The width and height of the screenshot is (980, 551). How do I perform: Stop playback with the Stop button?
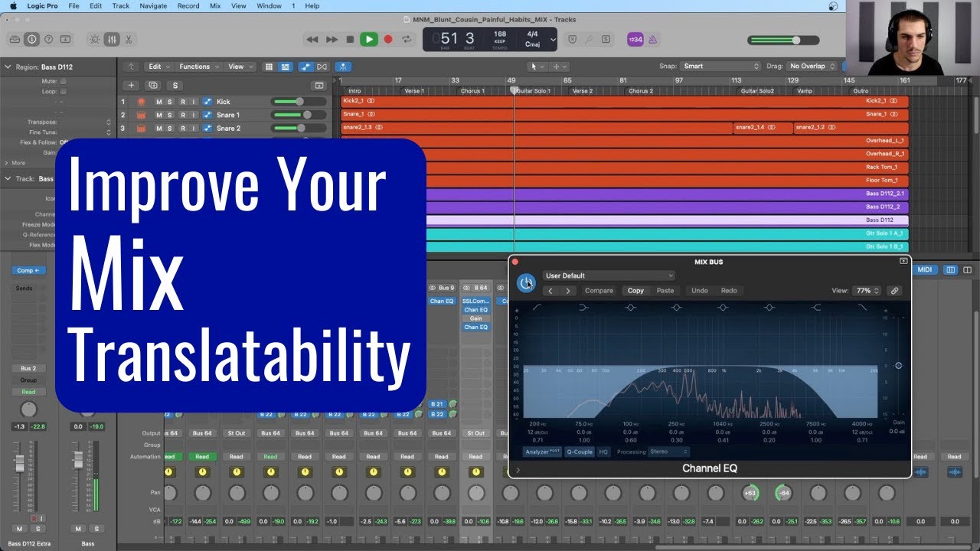pos(350,39)
